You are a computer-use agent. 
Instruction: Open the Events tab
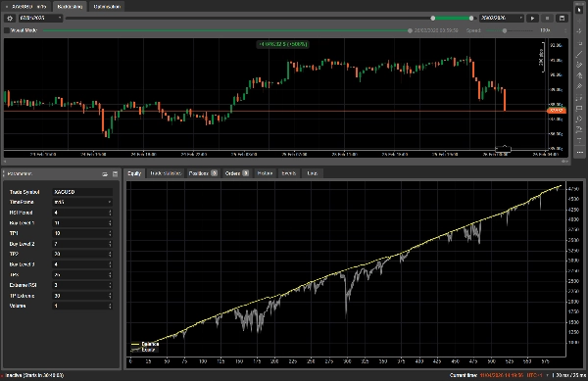point(289,173)
